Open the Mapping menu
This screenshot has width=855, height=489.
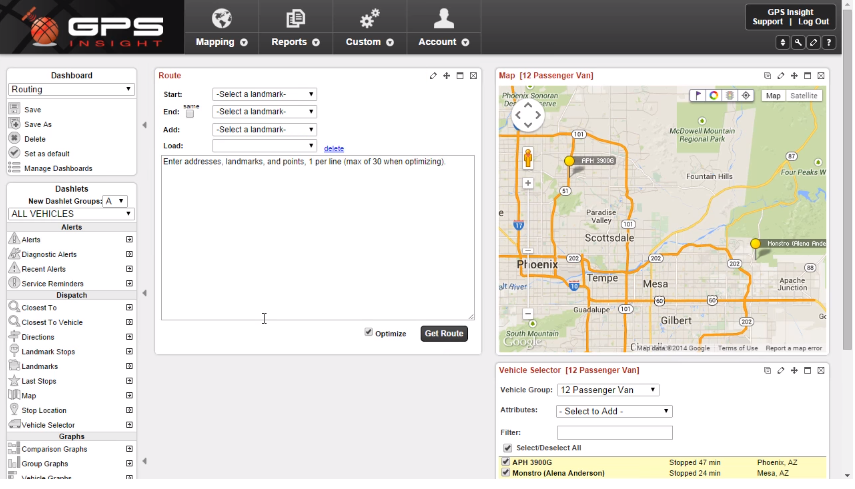click(x=221, y=28)
